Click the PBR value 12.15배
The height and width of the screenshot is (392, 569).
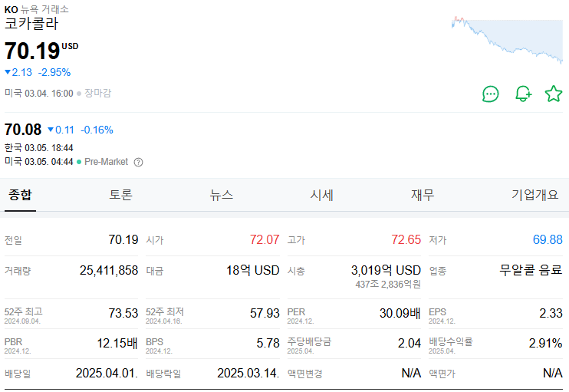point(117,344)
